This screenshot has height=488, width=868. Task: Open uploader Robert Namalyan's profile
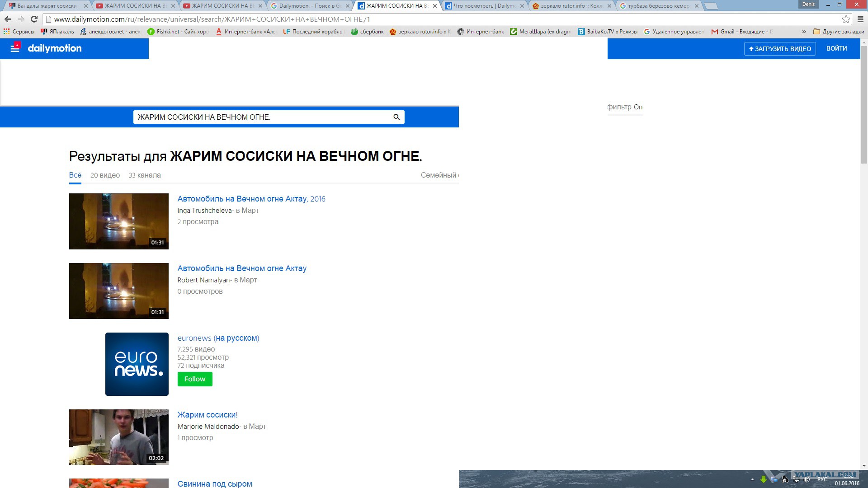(203, 280)
